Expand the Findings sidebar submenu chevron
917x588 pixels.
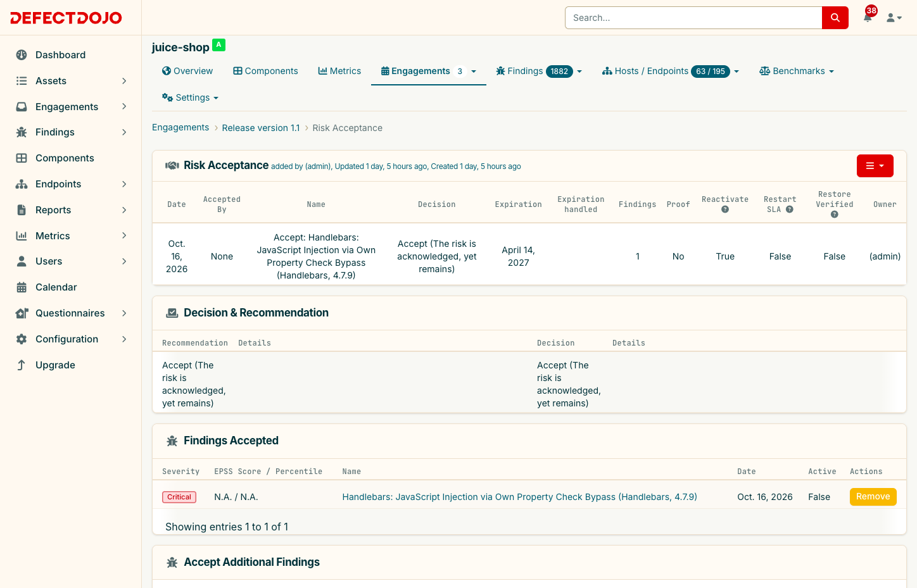click(x=124, y=132)
